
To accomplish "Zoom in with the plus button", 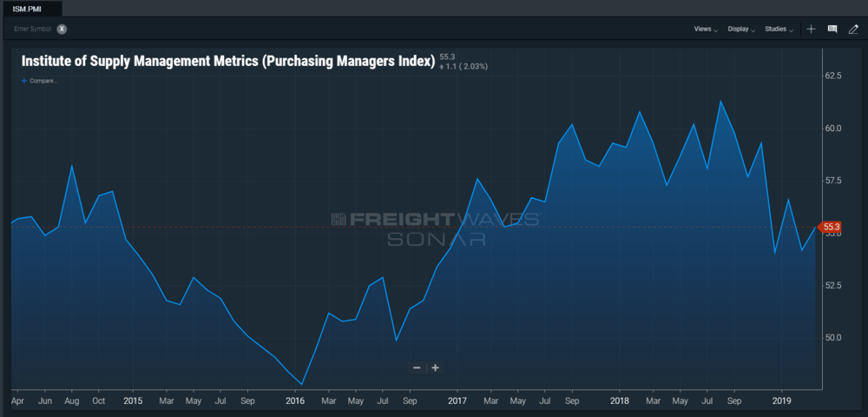I will tap(436, 367).
